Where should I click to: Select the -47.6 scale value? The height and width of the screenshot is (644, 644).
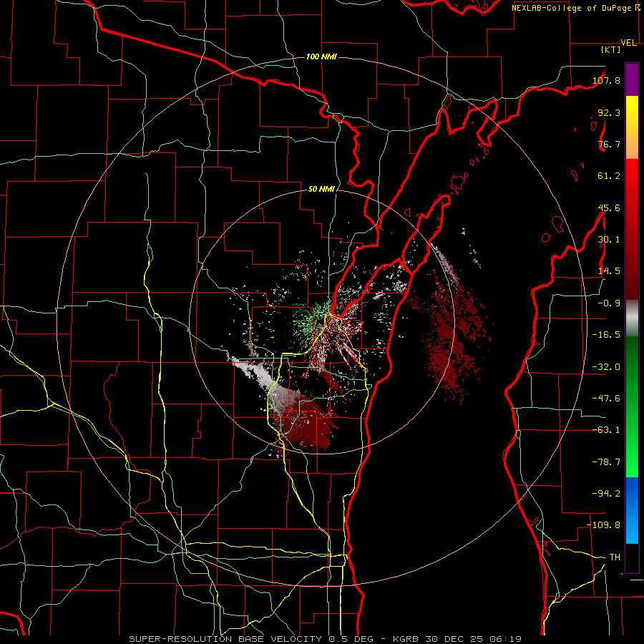coord(606,399)
